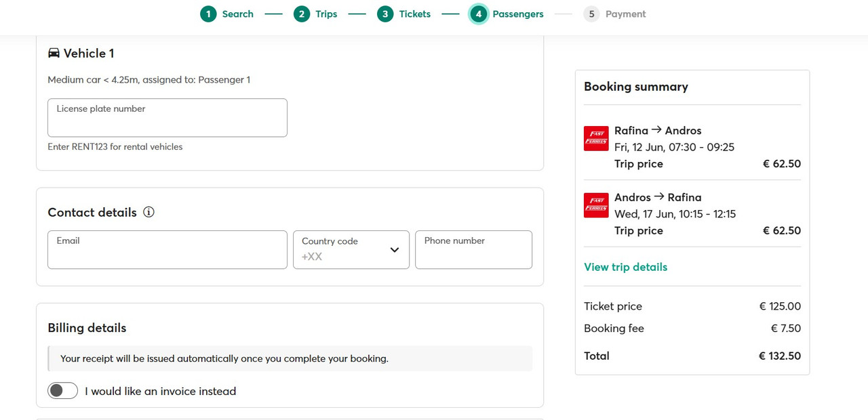The image size is (868, 420).
Task: Open the Country code dropdown
Action: 351,249
